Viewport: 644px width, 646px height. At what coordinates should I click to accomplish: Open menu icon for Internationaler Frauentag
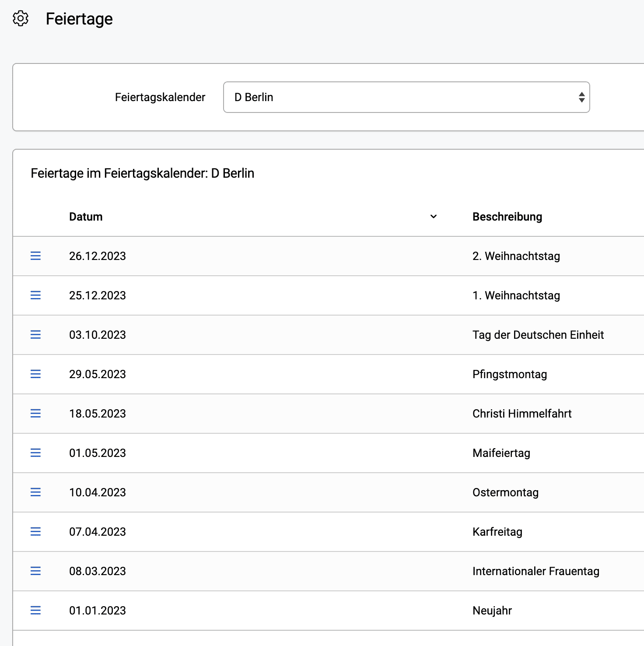click(x=35, y=571)
